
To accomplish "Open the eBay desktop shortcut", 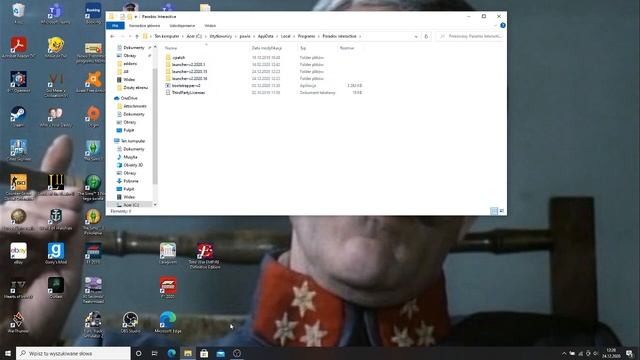I will [x=18, y=253].
